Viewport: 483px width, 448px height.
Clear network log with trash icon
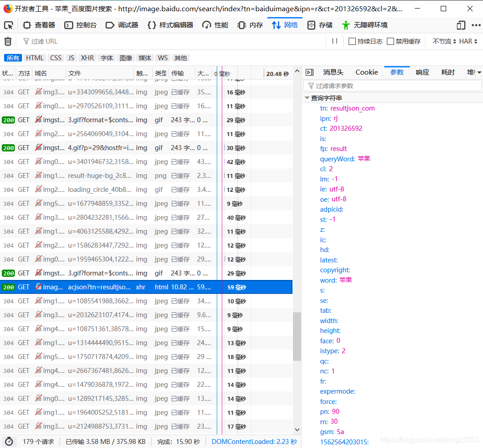point(8,41)
